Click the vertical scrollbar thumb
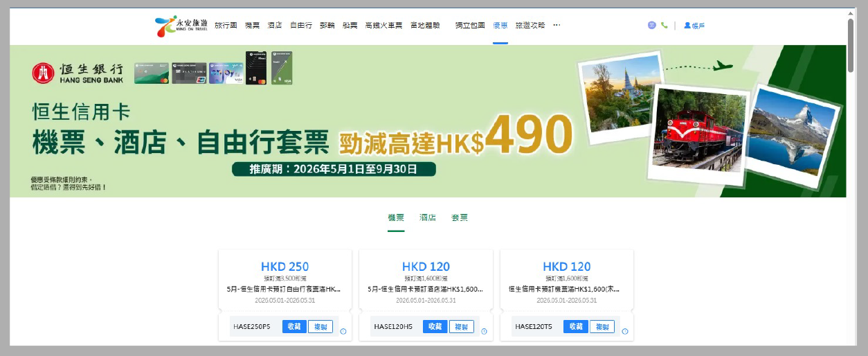Screen dimensions: 868x356 851,45
